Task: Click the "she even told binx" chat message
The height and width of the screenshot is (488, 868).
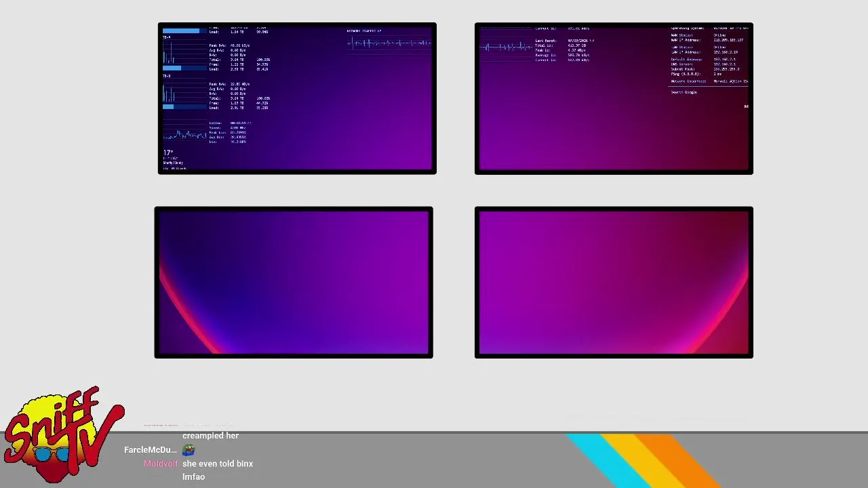Action: point(218,464)
